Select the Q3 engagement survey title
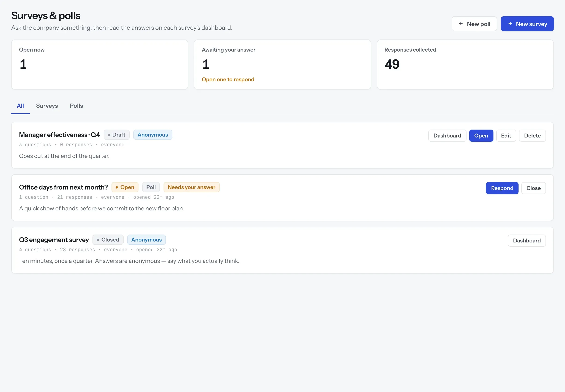 pos(54,240)
